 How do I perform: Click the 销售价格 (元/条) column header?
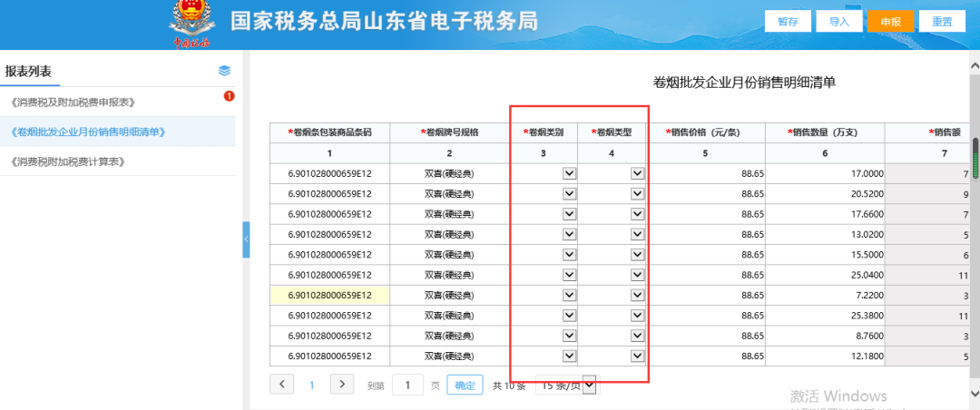705,132
